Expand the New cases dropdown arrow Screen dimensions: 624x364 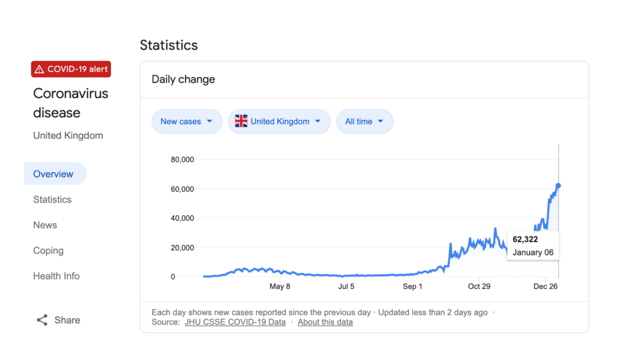click(209, 121)
